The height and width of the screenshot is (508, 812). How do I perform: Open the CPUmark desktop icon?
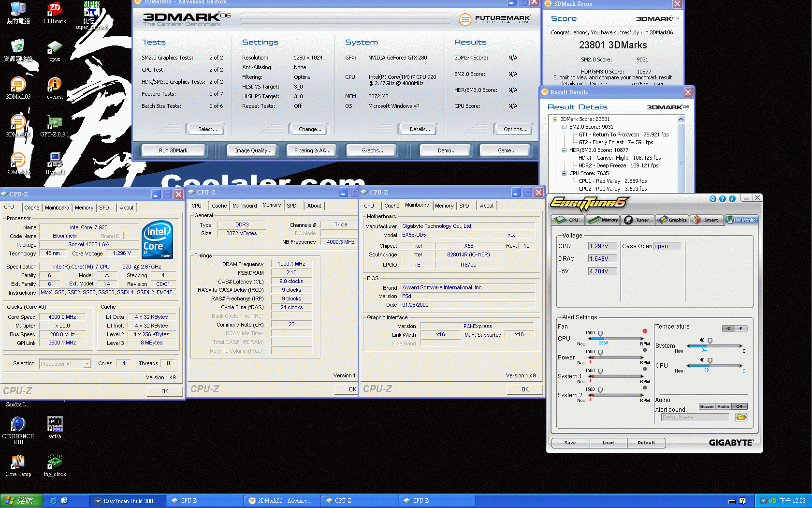coord(55,13)
